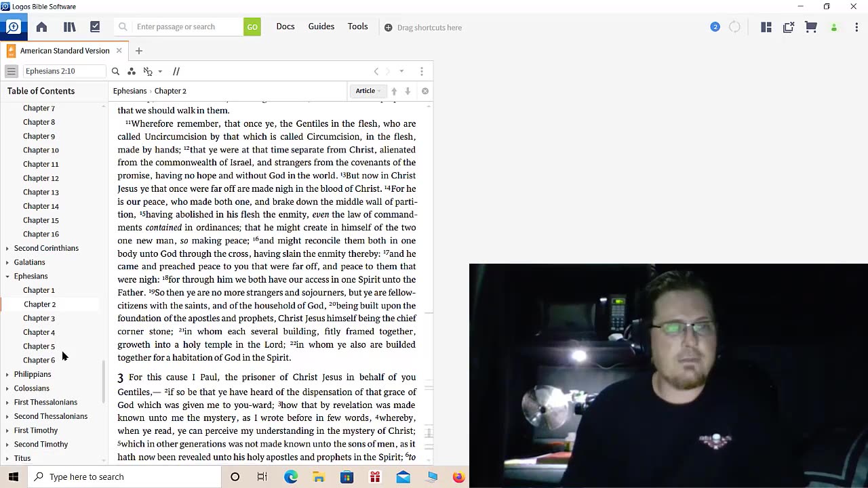The image size is (868, 488).
Task: Select Ephesians Chapter 6
Action: (x=39, y=360)
